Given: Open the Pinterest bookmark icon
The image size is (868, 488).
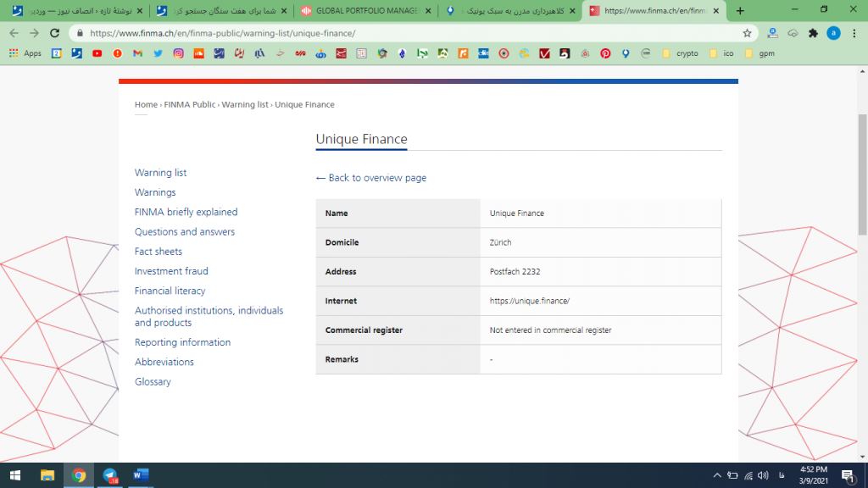Looking at the screenshot, I should [605, 53].
